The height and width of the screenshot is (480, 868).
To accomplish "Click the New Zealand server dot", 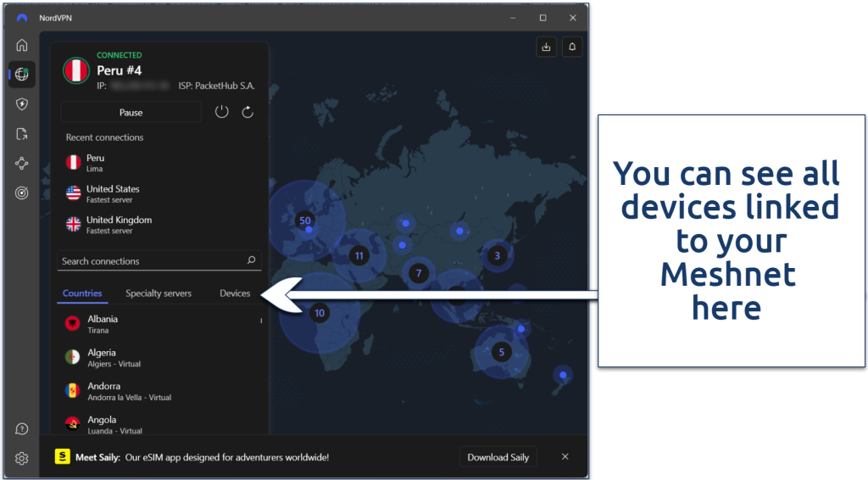I will click(563, 376).
